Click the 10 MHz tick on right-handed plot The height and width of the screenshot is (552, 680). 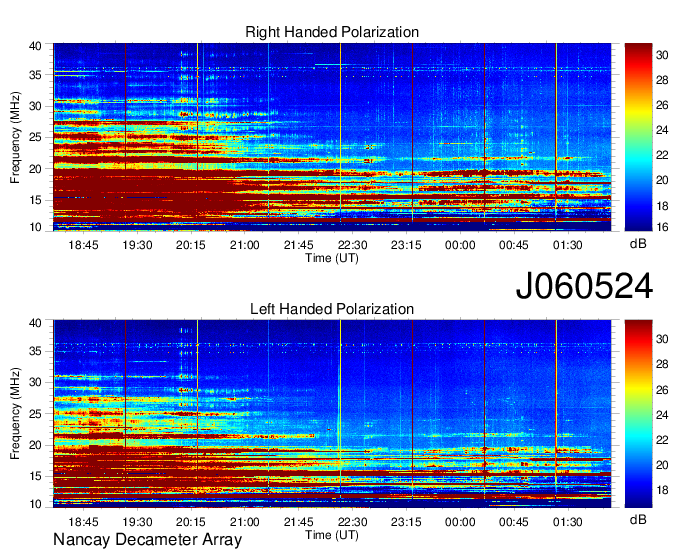coord(35,227)
